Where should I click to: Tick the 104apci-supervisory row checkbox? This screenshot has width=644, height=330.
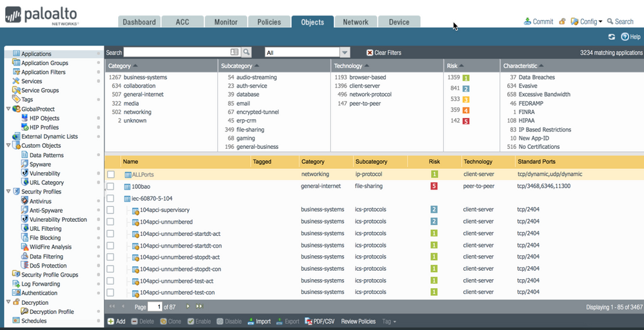tap(111, 210)
